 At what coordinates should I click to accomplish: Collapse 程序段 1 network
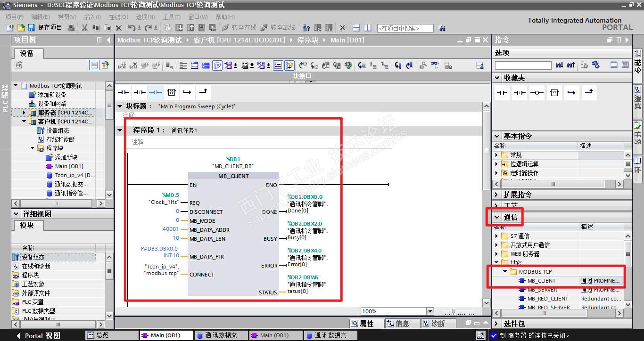click(120, 130)
